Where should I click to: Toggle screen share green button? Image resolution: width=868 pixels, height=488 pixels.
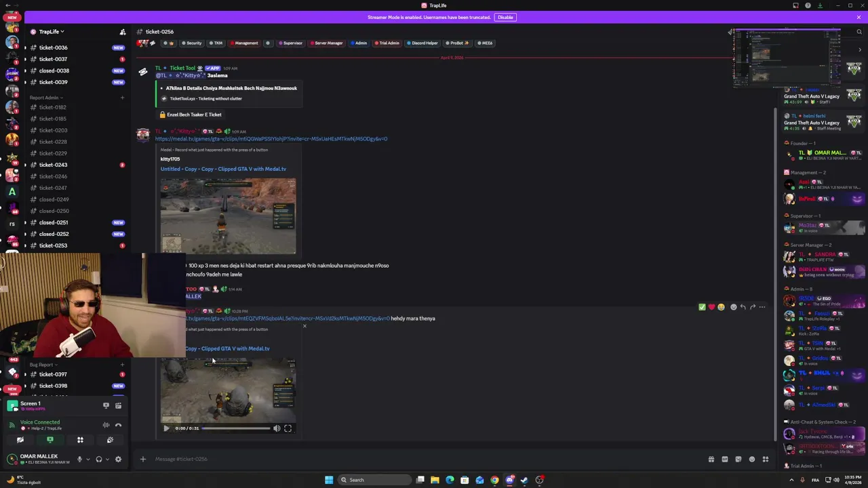50,440
